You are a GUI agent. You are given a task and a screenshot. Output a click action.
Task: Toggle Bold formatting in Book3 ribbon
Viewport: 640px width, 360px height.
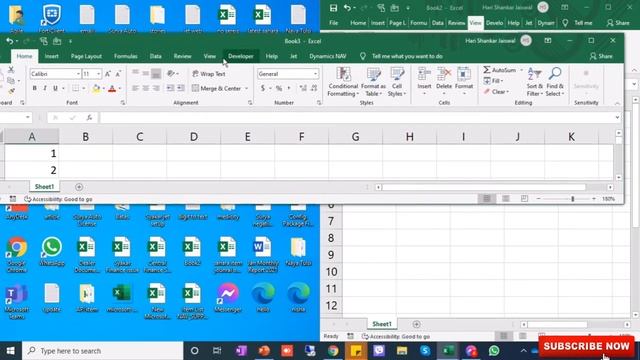[35, 88]
